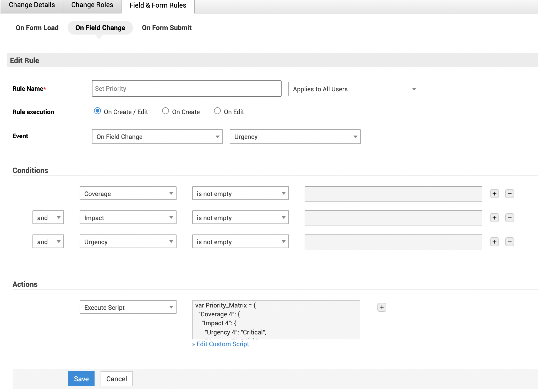Remove the Coverage condition row
The image size is (538, 392).
(509, 194)
